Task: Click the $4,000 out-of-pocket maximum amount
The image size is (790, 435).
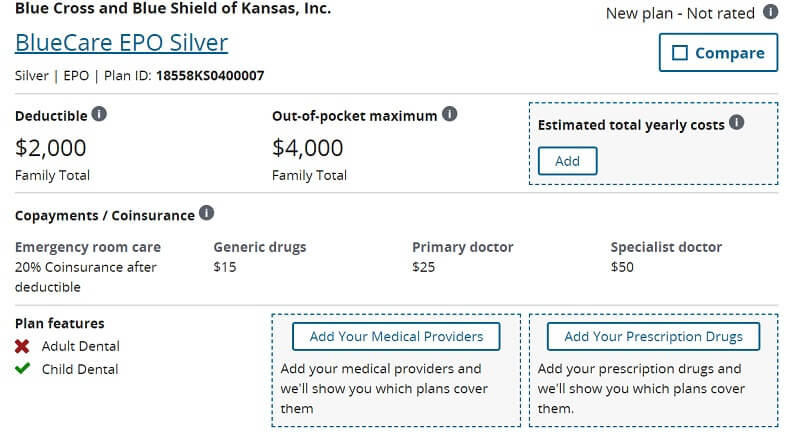Action: point(308,148)
